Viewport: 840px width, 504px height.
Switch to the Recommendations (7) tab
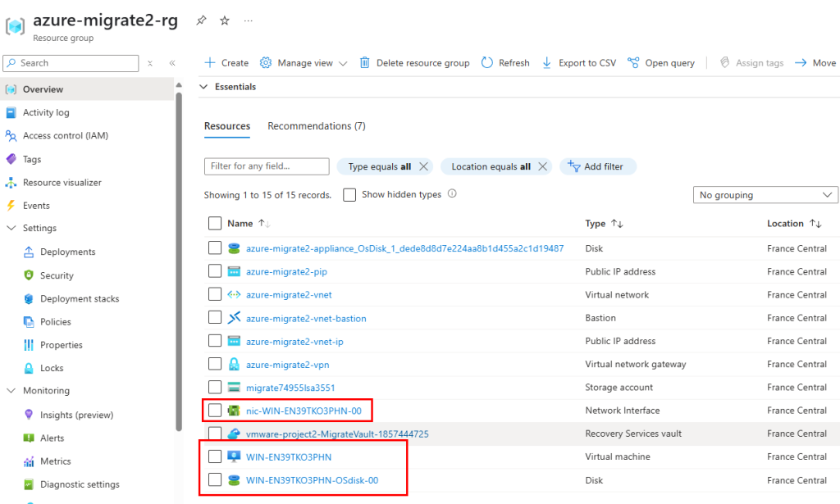click(317, 126)
